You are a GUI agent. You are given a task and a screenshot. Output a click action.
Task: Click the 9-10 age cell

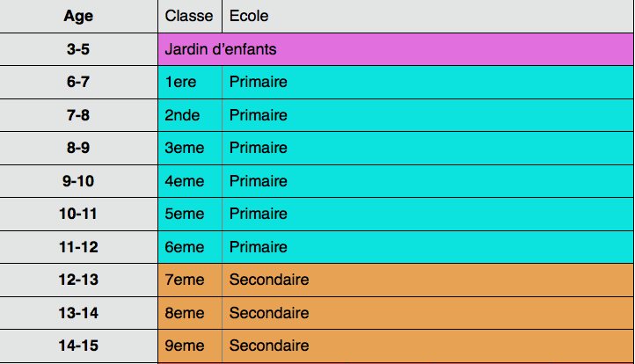(78, 181)
